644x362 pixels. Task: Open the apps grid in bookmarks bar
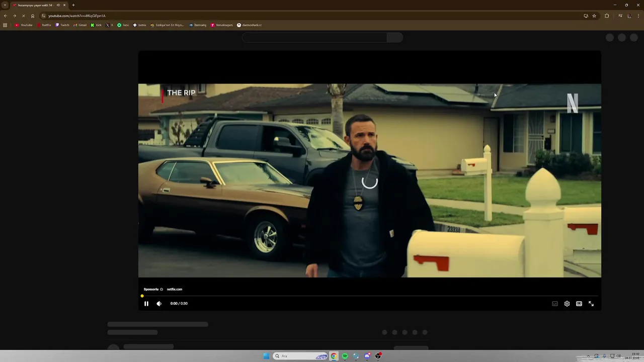(5, 25)
